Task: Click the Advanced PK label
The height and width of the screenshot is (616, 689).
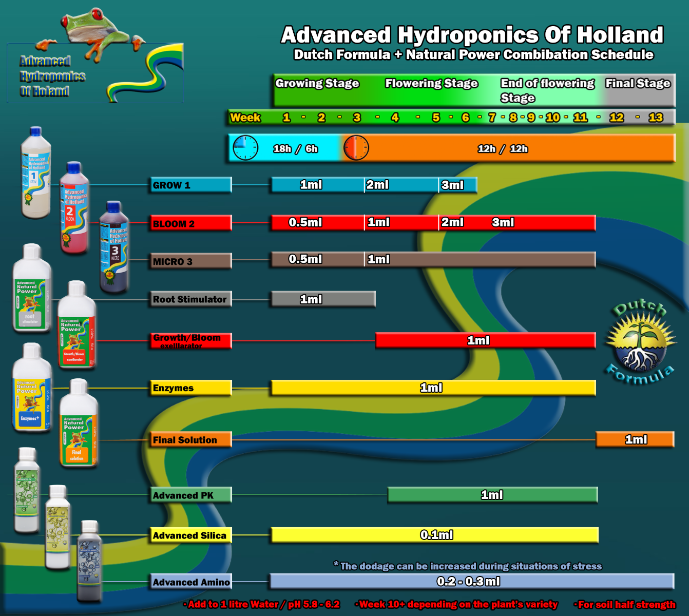Action: coord(190,495)
